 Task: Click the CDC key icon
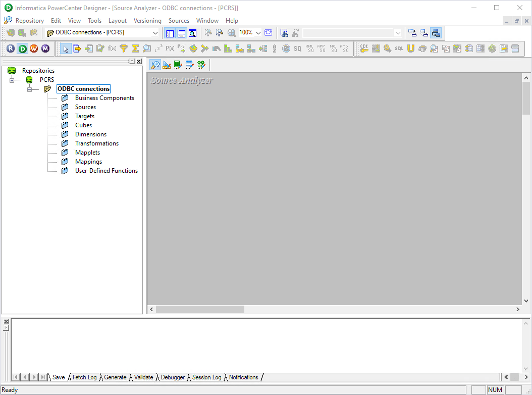pyautogui.click(x=364, y=48)
